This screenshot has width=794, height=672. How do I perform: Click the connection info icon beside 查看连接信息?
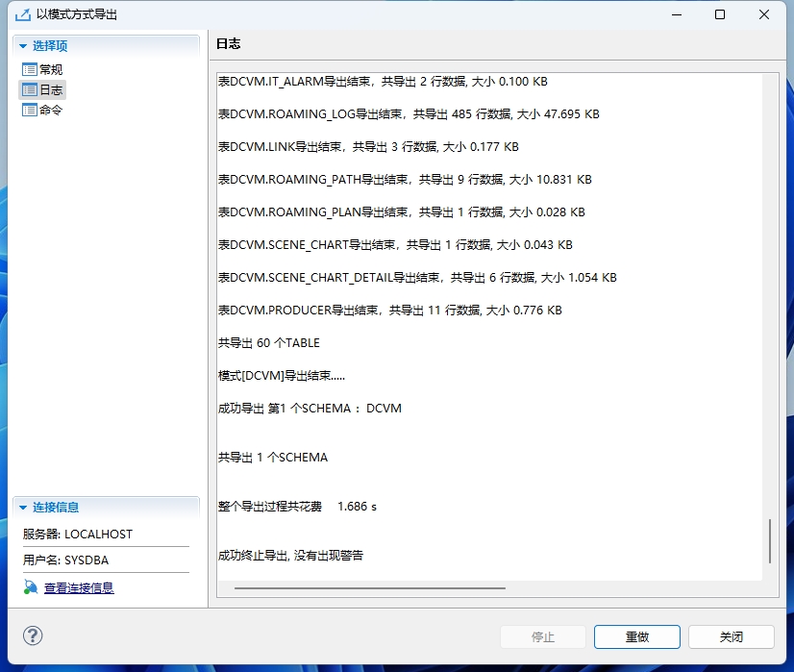pos(31,587)
